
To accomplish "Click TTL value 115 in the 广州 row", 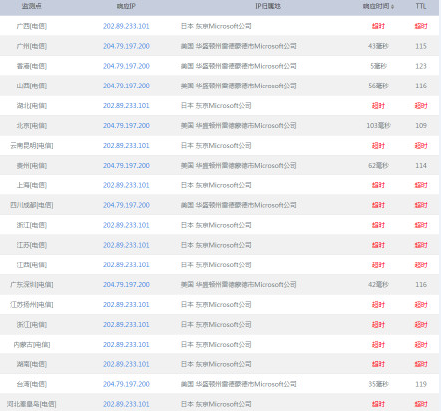I will click(x=421, y=46).
